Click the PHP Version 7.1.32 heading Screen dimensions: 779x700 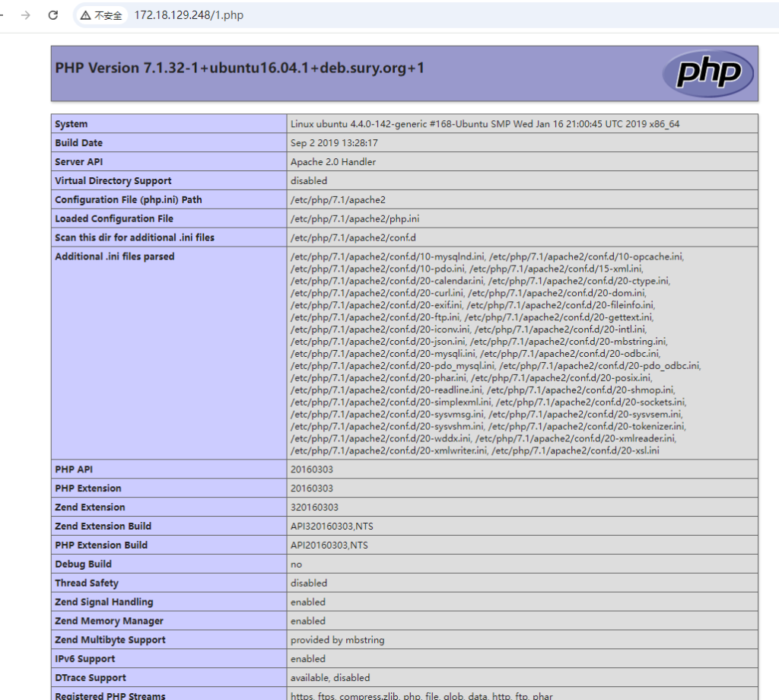(240, 68)
